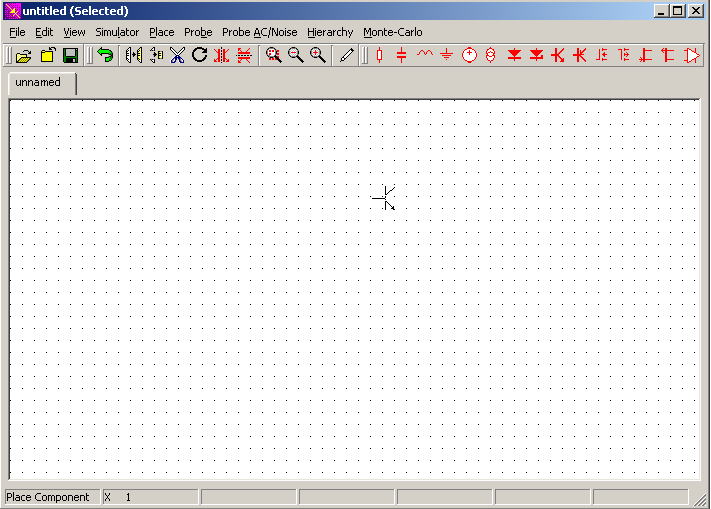Place a voltage source with plus sign
The height and width of the screenshot is (509, 711).
coord(469,55)
